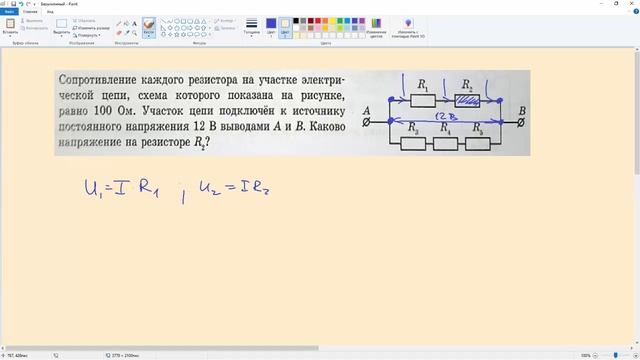Viewport: 640px width, 360px height.
Task: Choose the Rounded rectangle shape
Action: tap(190, 21)
